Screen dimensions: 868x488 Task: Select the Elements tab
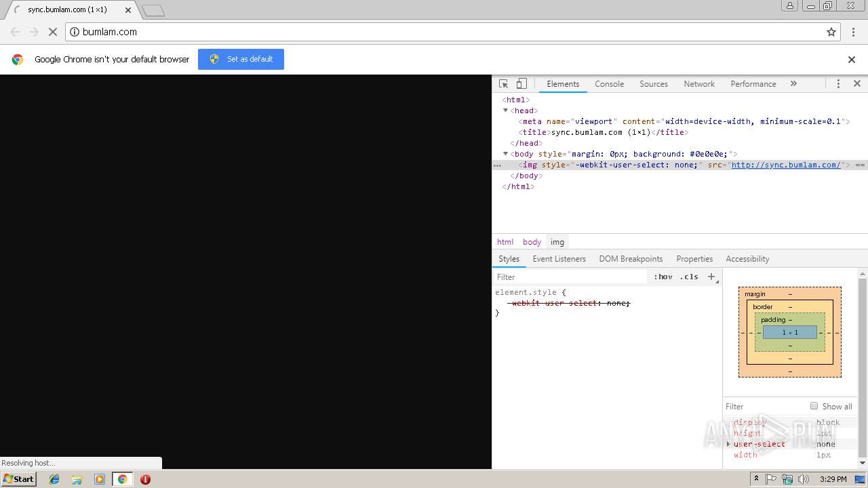point(563,84)
